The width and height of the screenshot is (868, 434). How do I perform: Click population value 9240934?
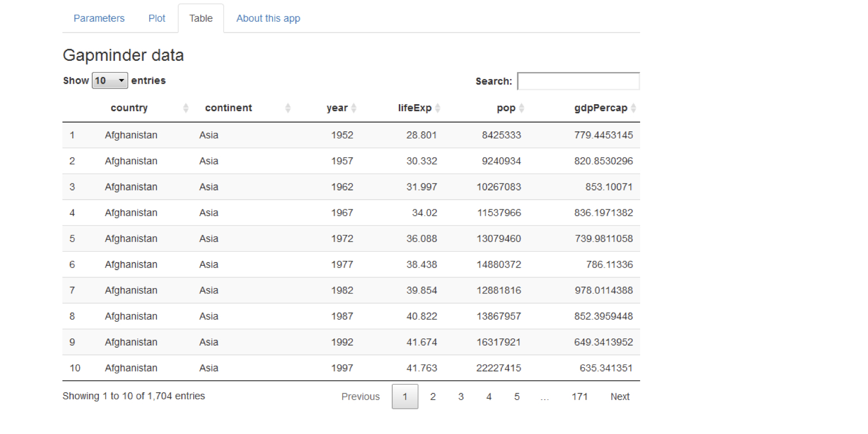(x=501, y=161)
